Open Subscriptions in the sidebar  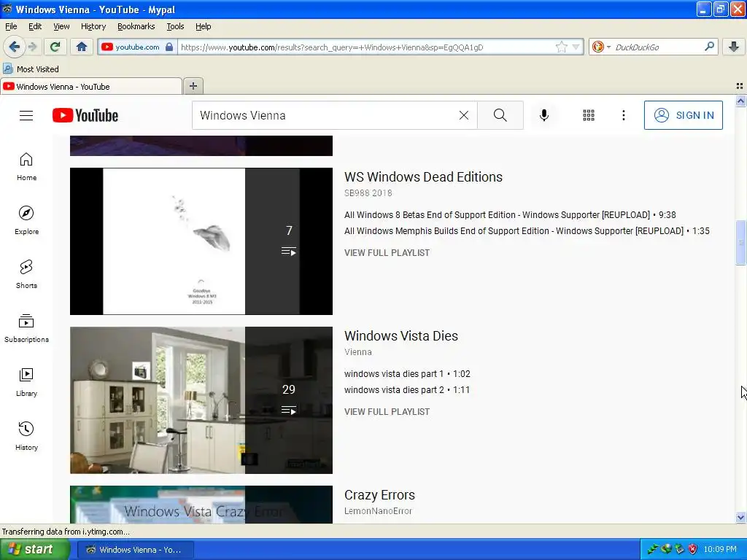pyautogui.click(x=27, y=328)
